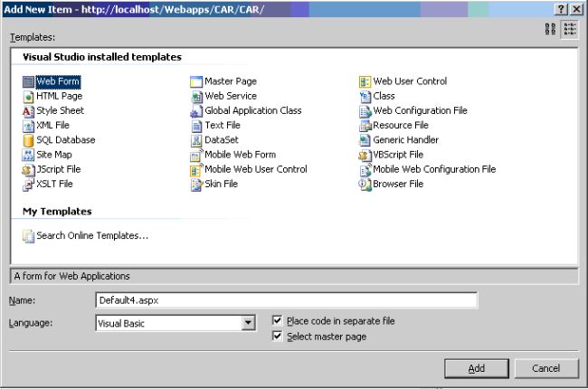This screenshot has height=389, width=588.
Task: Click the 'Master Page' label text
Action: coord(231,81)
